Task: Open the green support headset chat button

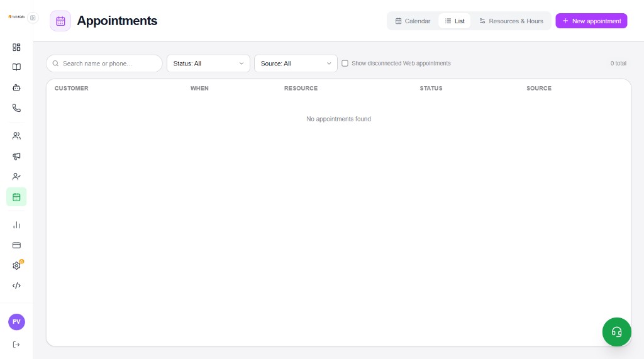Action: pyautogui.click(x=616, y=332)
